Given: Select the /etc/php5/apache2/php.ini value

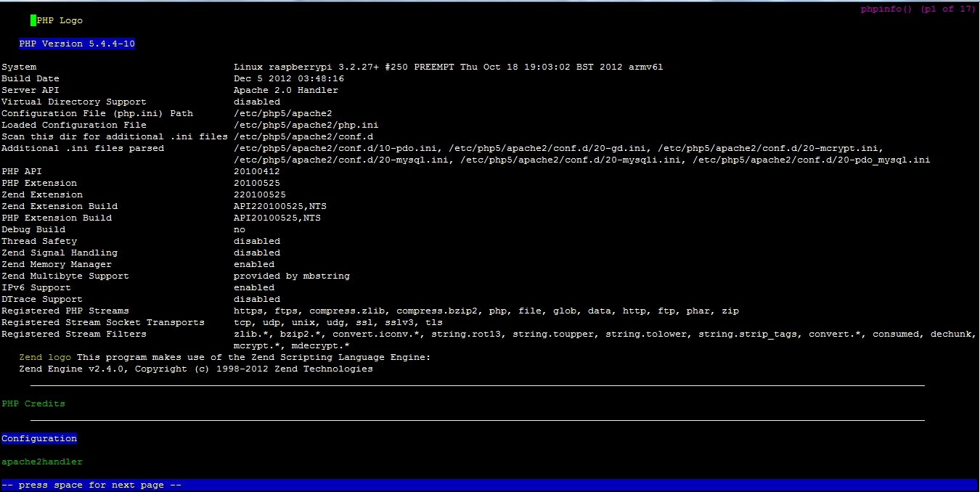Looking at the screenshot, I should (306, 125).
